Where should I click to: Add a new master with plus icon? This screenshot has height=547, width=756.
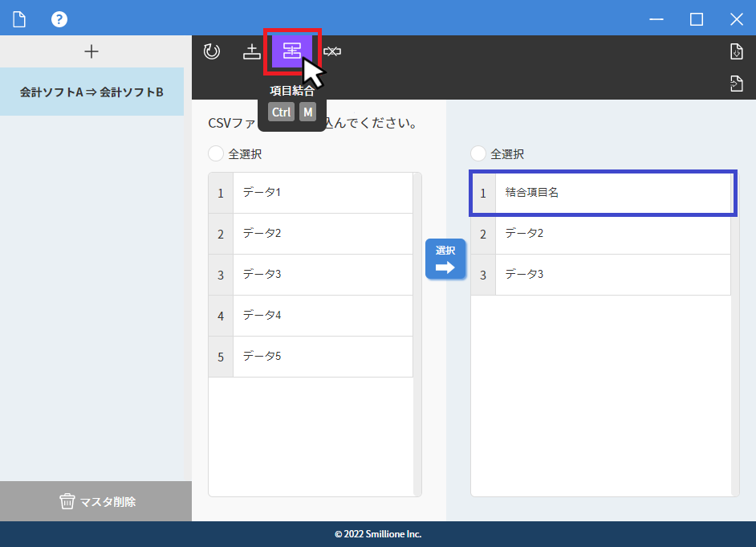click(91, 51)
